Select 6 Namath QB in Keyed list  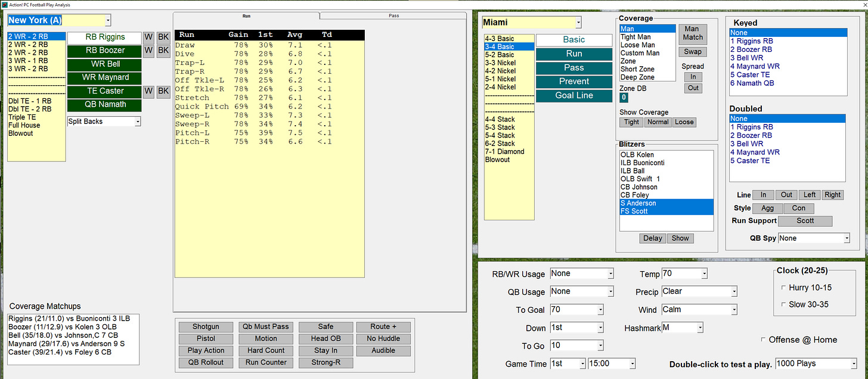pos(788,83)
